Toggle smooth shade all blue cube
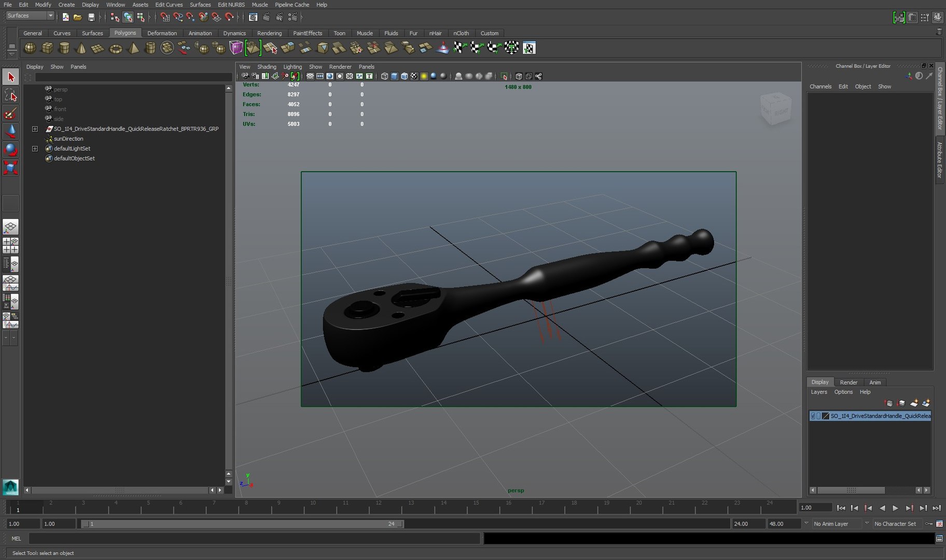946x560 pixels. (x=394, y=76)
